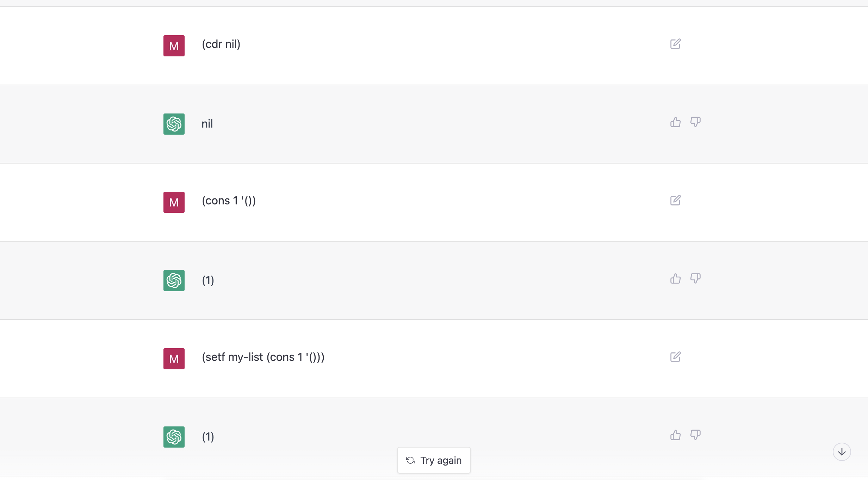Viewport: 868px width, 480px height.
Task: Like the last '(1)' response
Action: point(675,435)
